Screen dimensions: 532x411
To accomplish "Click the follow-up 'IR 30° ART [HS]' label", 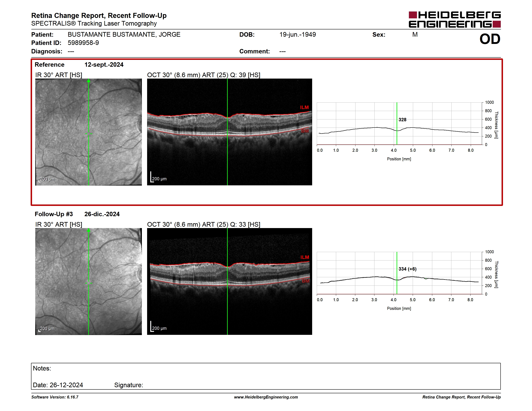I will pyautogui.click(x=59, y=224).
